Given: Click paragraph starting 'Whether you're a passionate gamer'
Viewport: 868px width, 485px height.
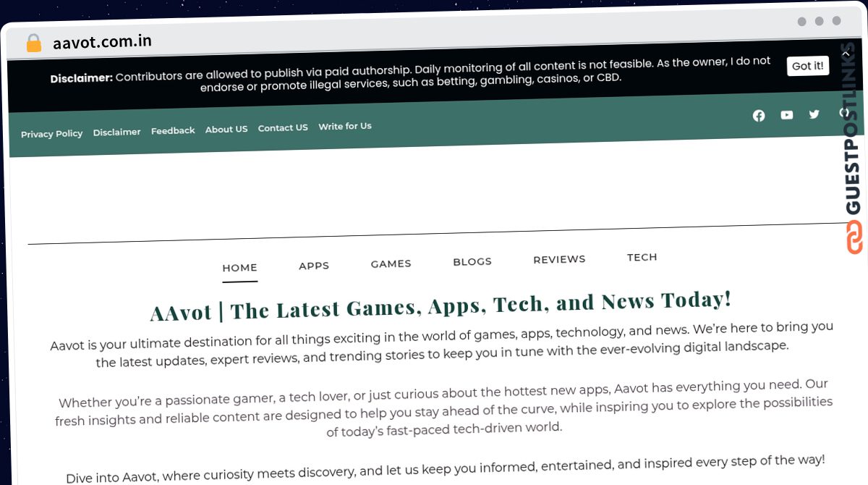Looking at the screenshot, I should pos(443,408).
